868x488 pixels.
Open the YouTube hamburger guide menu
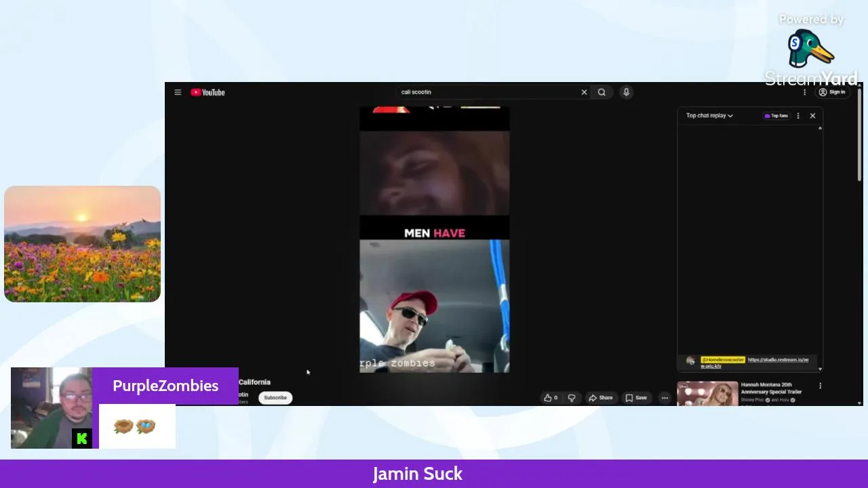(178, 92)
